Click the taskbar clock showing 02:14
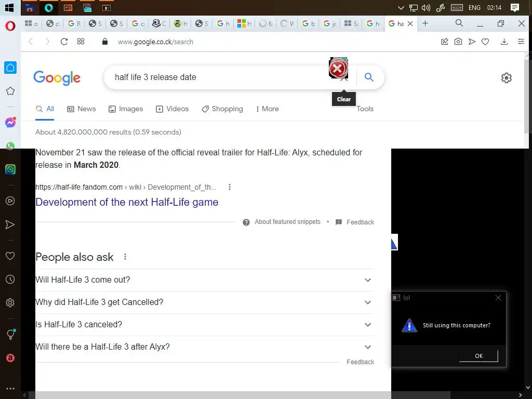 [494, 7]
